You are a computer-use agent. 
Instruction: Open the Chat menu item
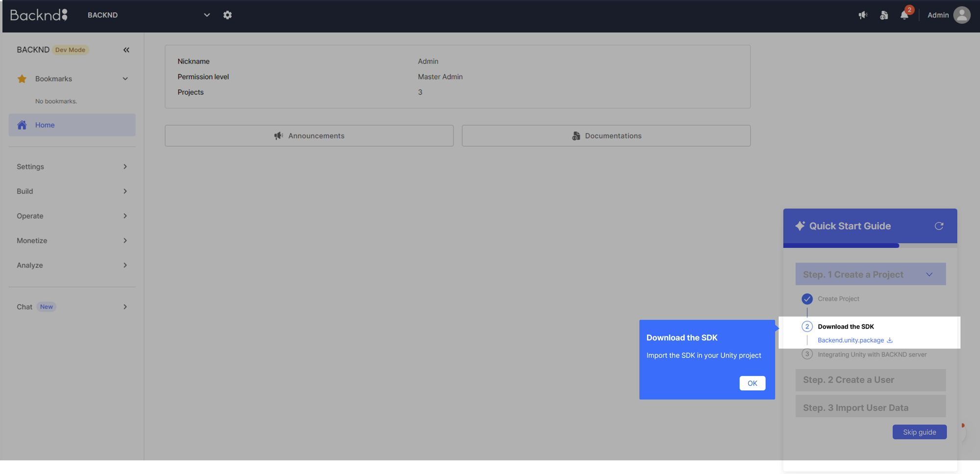point(72,307)
